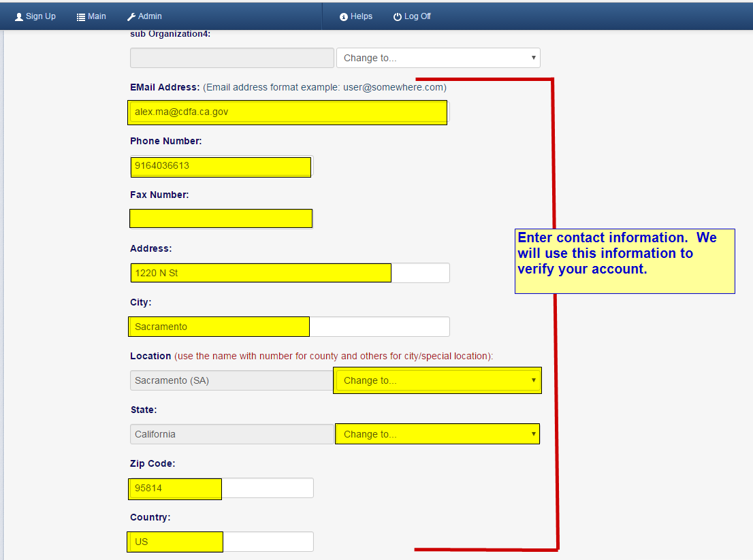Click the Helps info icon

coord(343,17)
